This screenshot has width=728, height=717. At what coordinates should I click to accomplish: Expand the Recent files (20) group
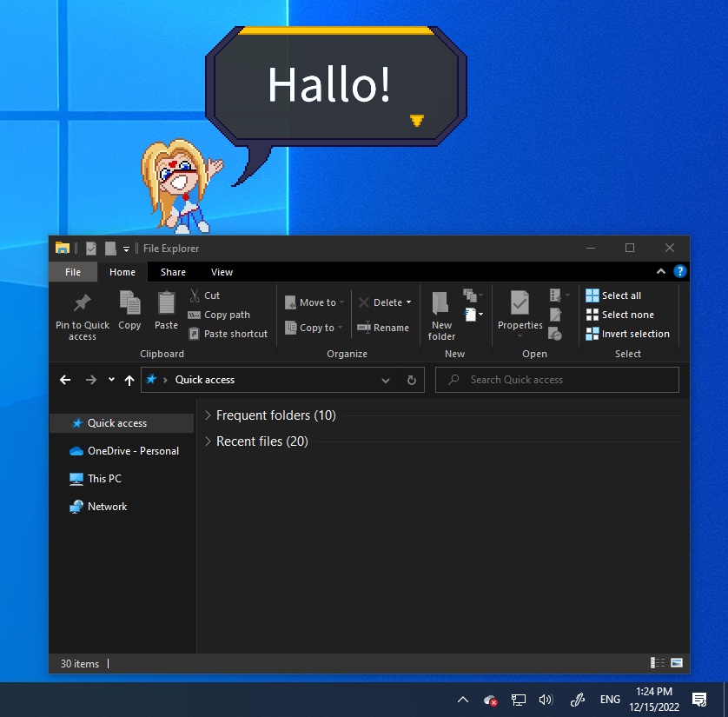(x=208, y=441)
